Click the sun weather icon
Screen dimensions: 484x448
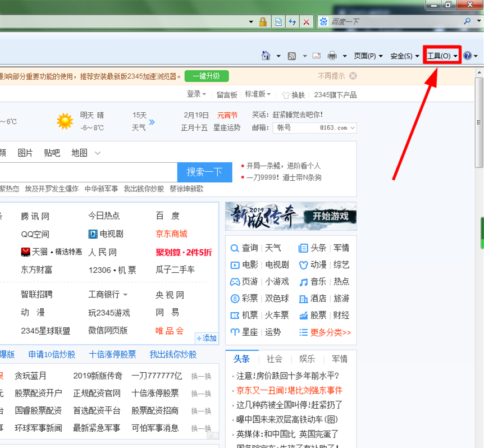click(65, 121)
